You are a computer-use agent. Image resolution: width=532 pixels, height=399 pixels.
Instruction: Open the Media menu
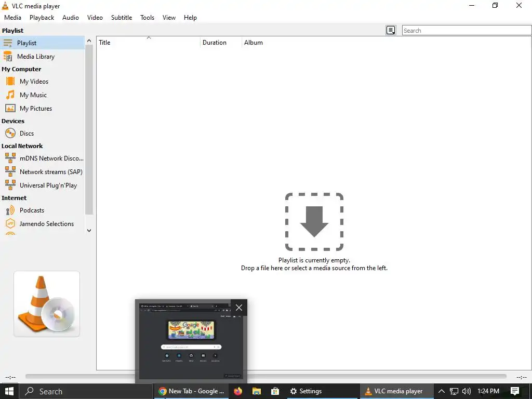click(x=12, y=18)
